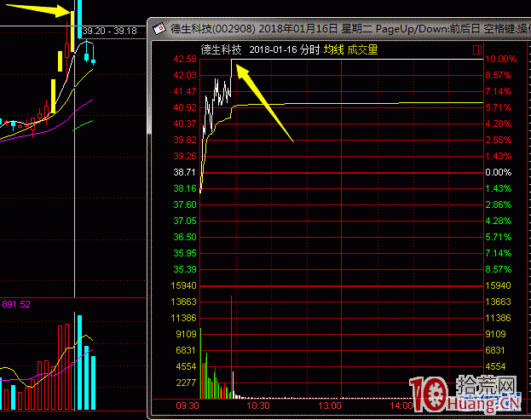Click the left-axis 13663 volume label
531x420 pixels.
[183, 302]
